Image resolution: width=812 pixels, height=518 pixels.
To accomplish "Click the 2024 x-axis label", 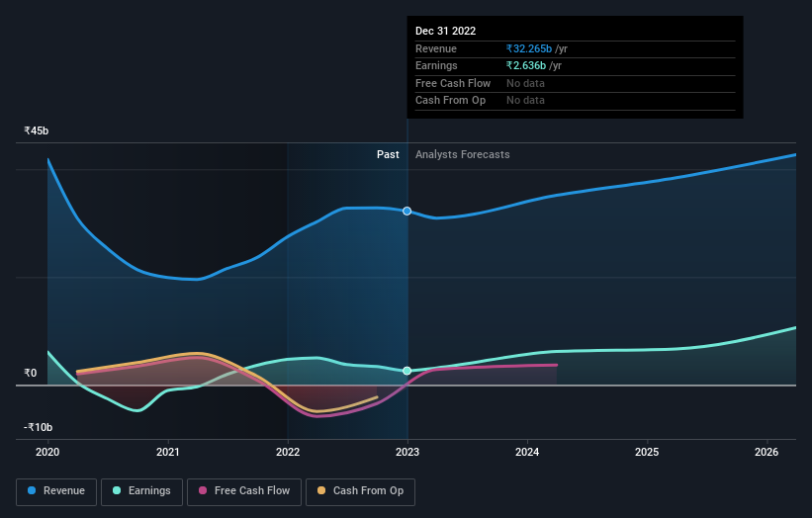I will coord(527,452).
